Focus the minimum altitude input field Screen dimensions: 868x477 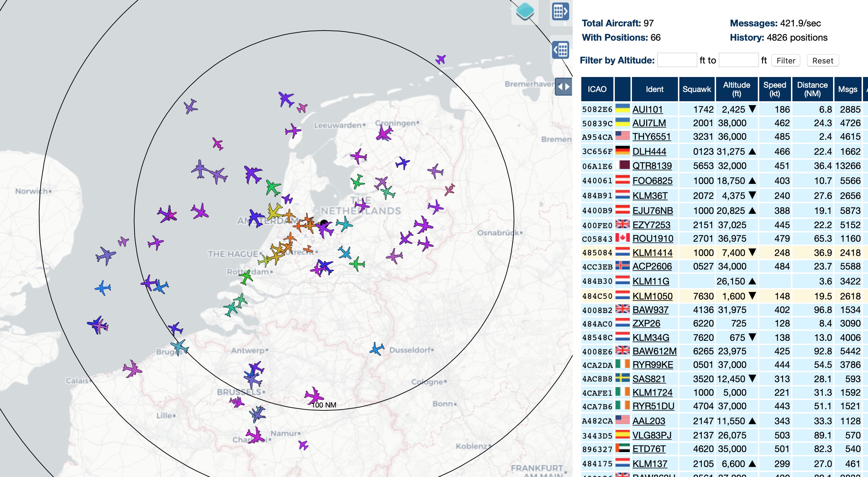(676, 60)
